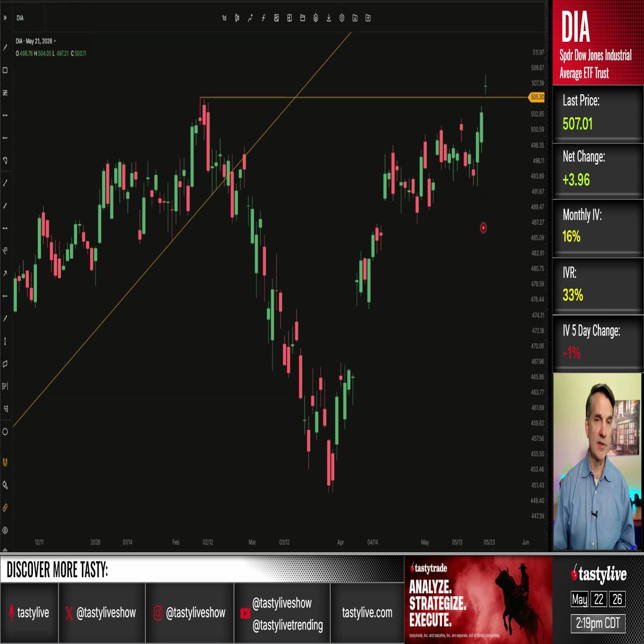
Task: Select the Circle drawing tool
Action: (x=5, y=432)
